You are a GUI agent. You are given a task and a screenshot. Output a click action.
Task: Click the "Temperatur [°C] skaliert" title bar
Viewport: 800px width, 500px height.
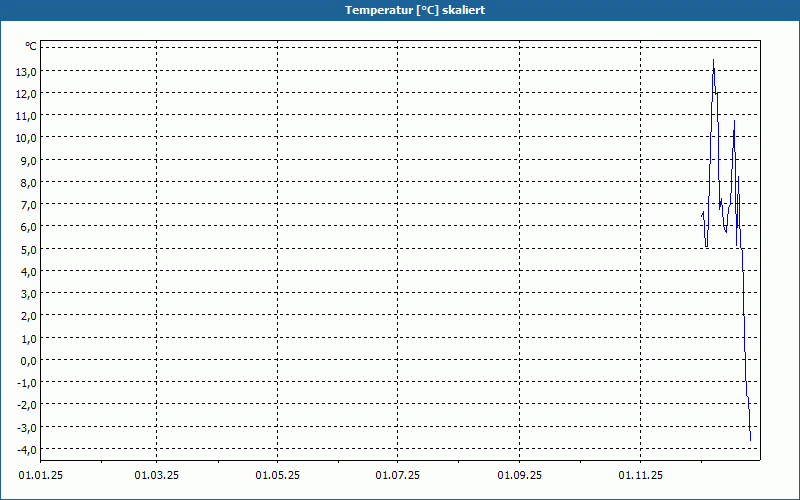tap(400, 10)
